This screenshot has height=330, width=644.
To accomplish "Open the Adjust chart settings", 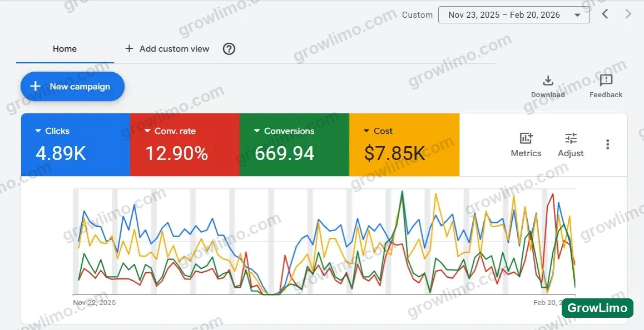I will pos(571,144).
